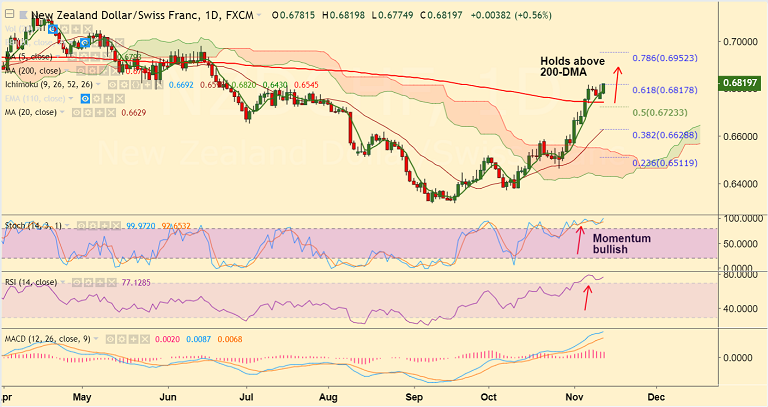Open settings gear for BB indicator
The height and width of the screenshot is (407, 768).
pyautogui.click(x=96, y=43)
